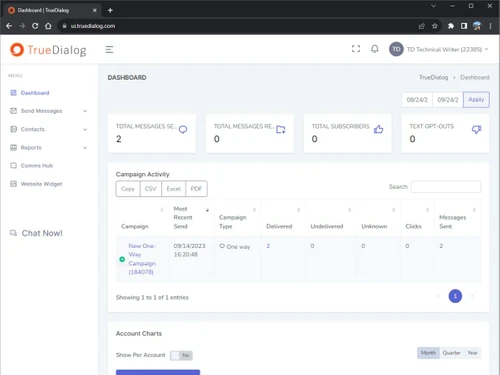Screen dimensions: 500x375
Task: Click Total Messages Sent bubble icon
Action: pos(183,129)
